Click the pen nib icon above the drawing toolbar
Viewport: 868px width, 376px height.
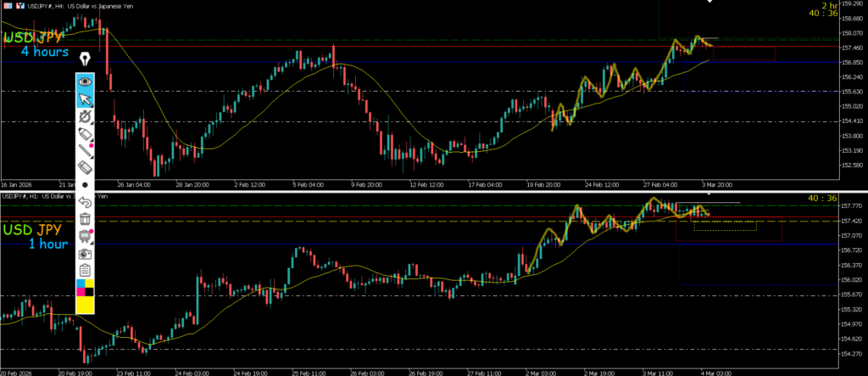coord(85,59)
